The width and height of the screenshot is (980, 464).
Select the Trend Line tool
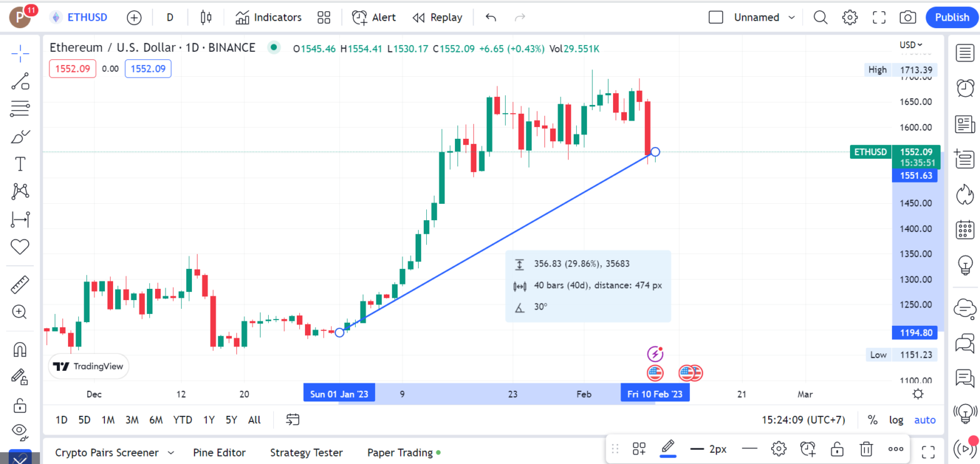(x=20, y=81)
